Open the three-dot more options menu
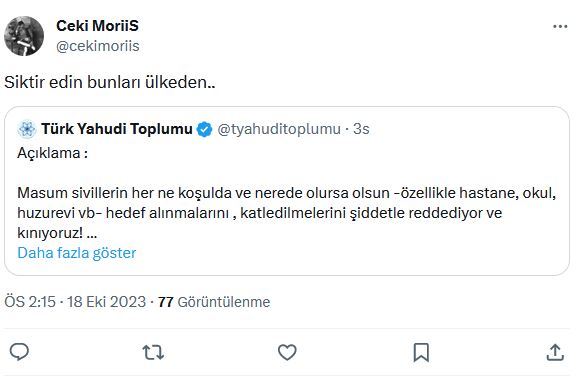Image resolution: width=580 pixels, height=378 pixels. (560, 27)
